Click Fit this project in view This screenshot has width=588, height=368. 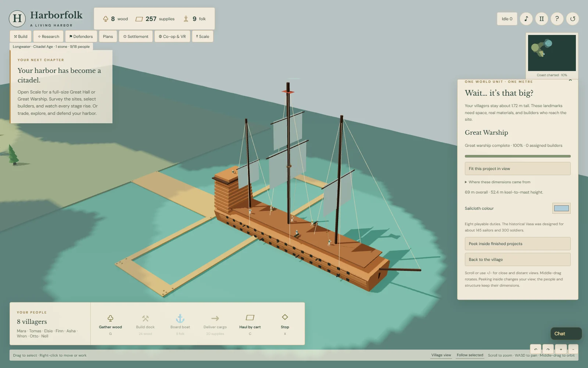pos(517,169)
